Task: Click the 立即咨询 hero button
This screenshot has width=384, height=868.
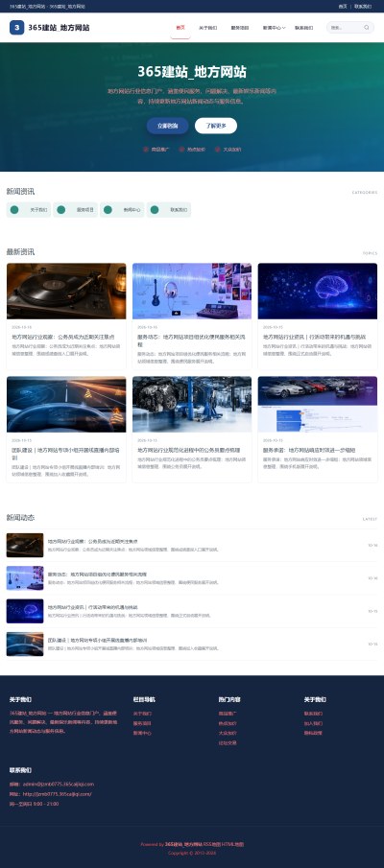Action: tap(167, 126)
